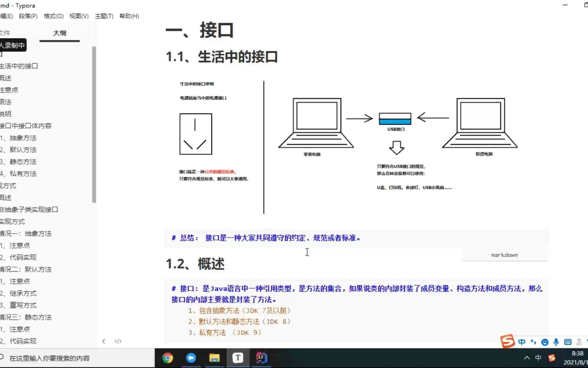
Task: Click the Sogou punctuation toggle icon
Action: pyautogui.click(x=533, y=342)
